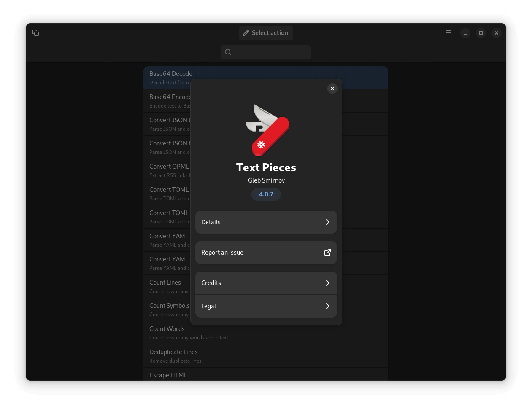Dismiss the about dialog with the X

pos(332,89)
